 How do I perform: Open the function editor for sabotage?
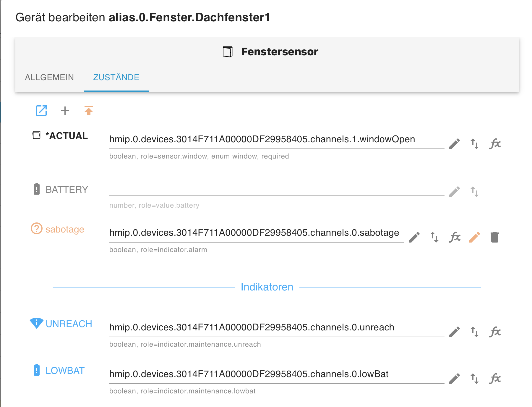pos(455,237)
